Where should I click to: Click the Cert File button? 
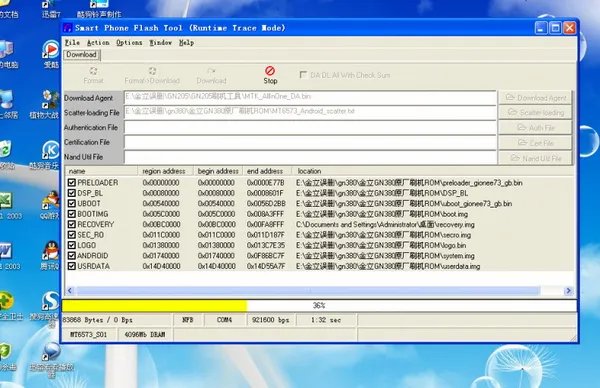click(535, 143)
